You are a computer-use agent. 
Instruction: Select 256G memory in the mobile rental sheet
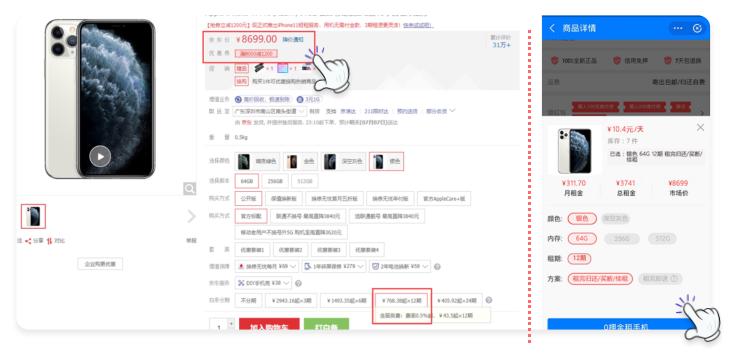tap(622, 239)
